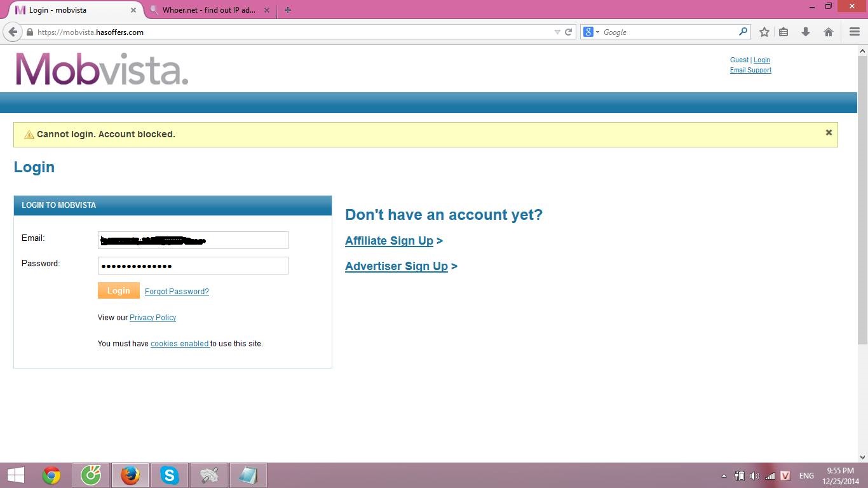Click the ENG input language indicator

(806, 476)
